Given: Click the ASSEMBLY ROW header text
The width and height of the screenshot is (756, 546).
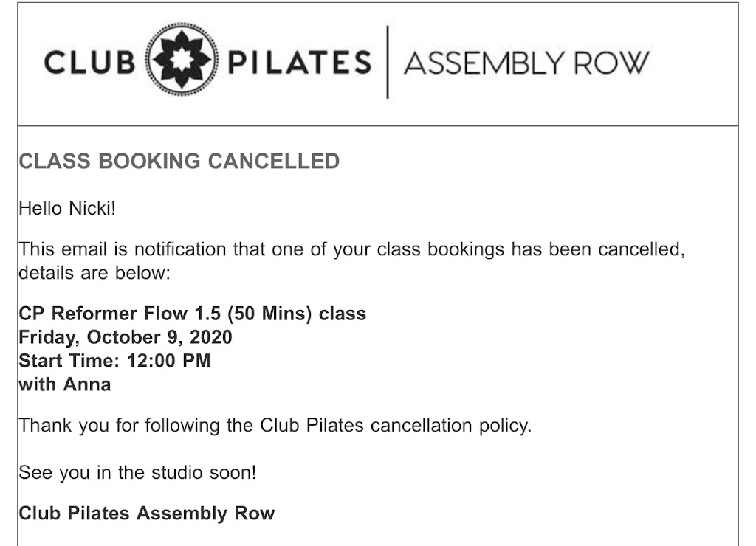Looking at the screenshot, I should point(526,63).
